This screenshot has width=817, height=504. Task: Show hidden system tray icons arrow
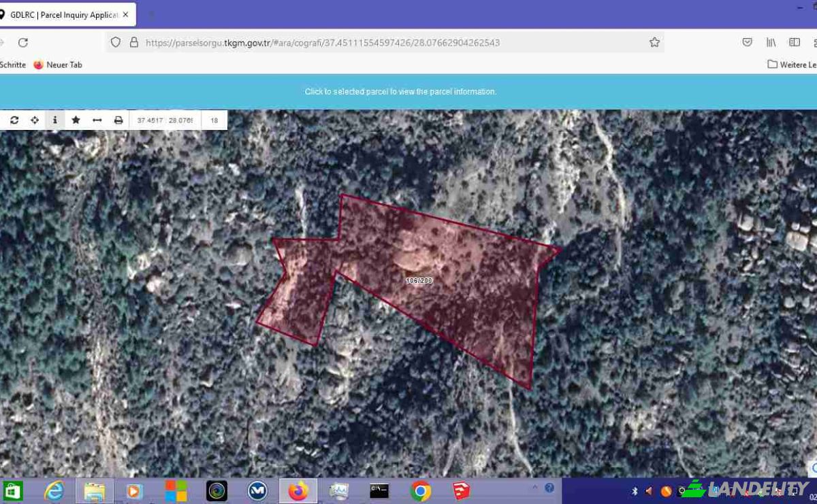pyautogui.click(x=534, y=488)
